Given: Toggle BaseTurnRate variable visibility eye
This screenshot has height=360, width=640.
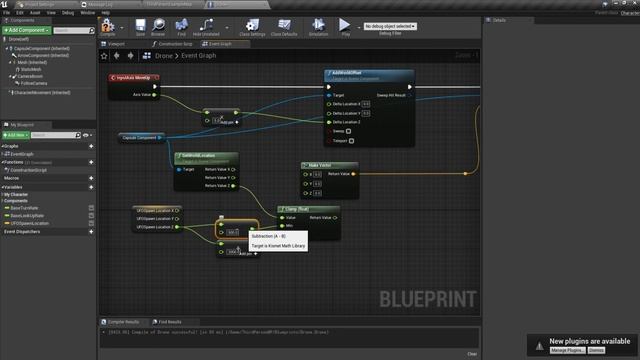Looking at the screenshot, I should (91, 208).
